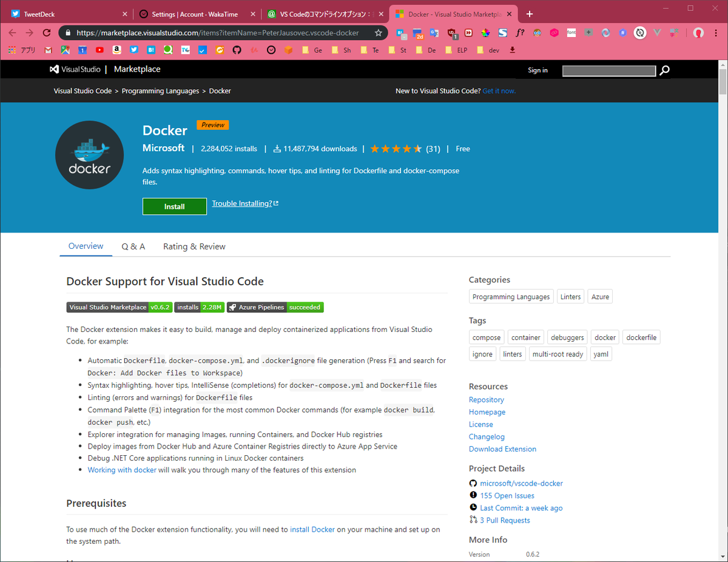The image size is (728, 562).
Task: Open the dev bookmark folder
Action: click(x=488, y=50)
